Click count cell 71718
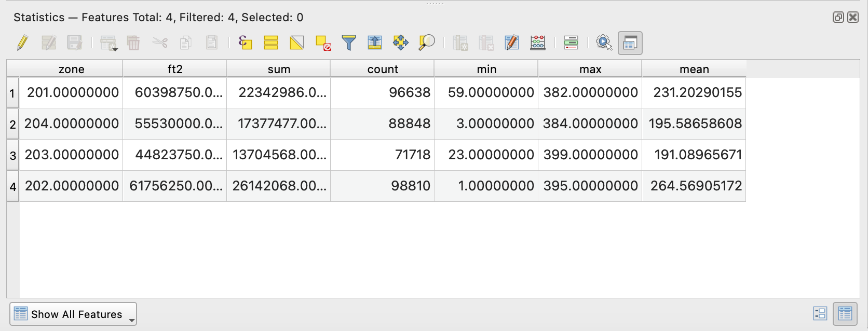868x331 pixels. [383, 155]
